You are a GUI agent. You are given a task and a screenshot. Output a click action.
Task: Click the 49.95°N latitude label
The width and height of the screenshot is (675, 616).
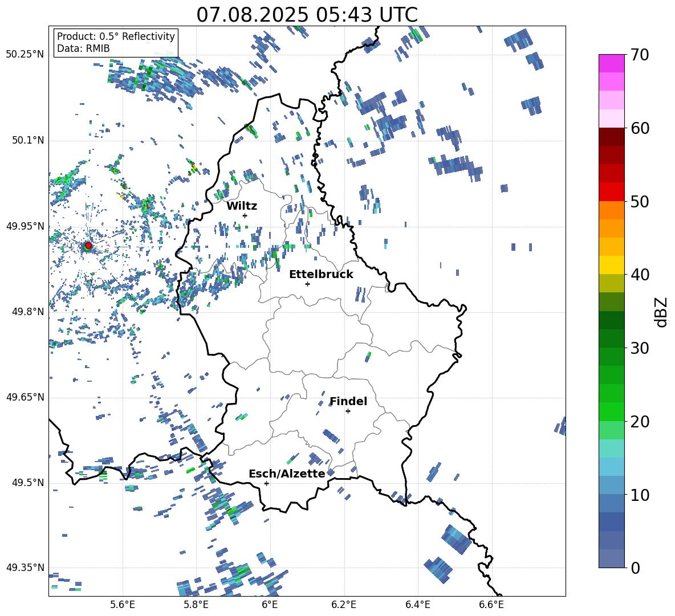[x=25, y=226]
